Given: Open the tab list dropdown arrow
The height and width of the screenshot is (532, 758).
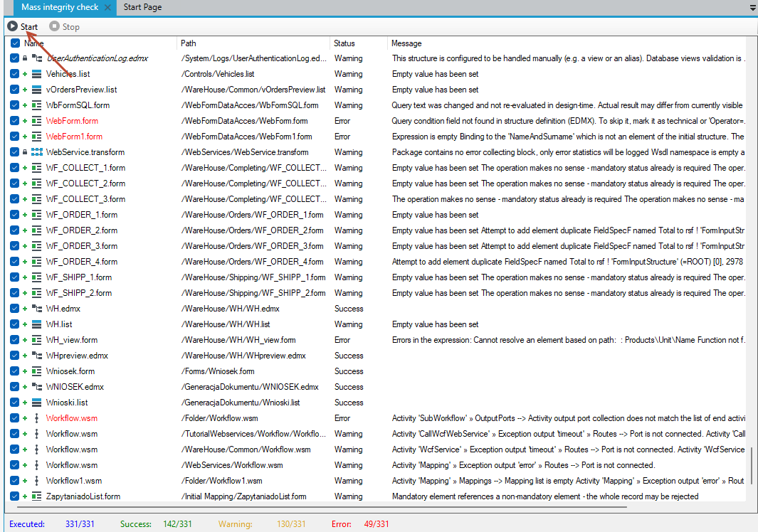Looking at the screenshot, I should point(753,8).
